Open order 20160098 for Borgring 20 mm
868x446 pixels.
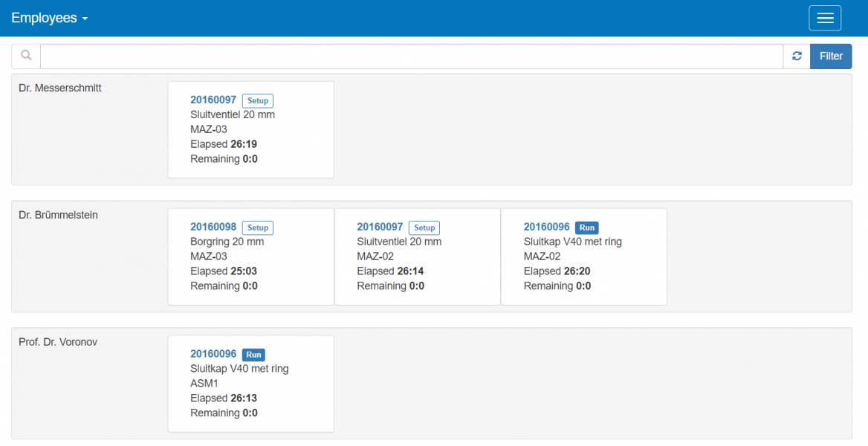[x=213, y=227]
